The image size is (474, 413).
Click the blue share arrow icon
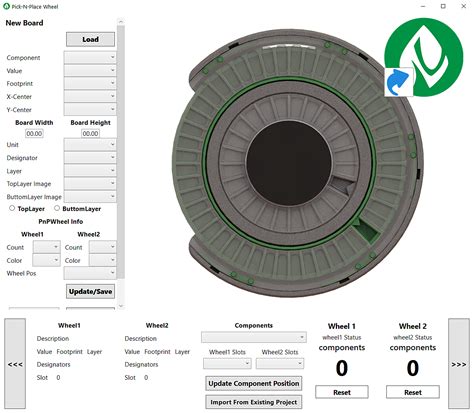tap(399, 82)
